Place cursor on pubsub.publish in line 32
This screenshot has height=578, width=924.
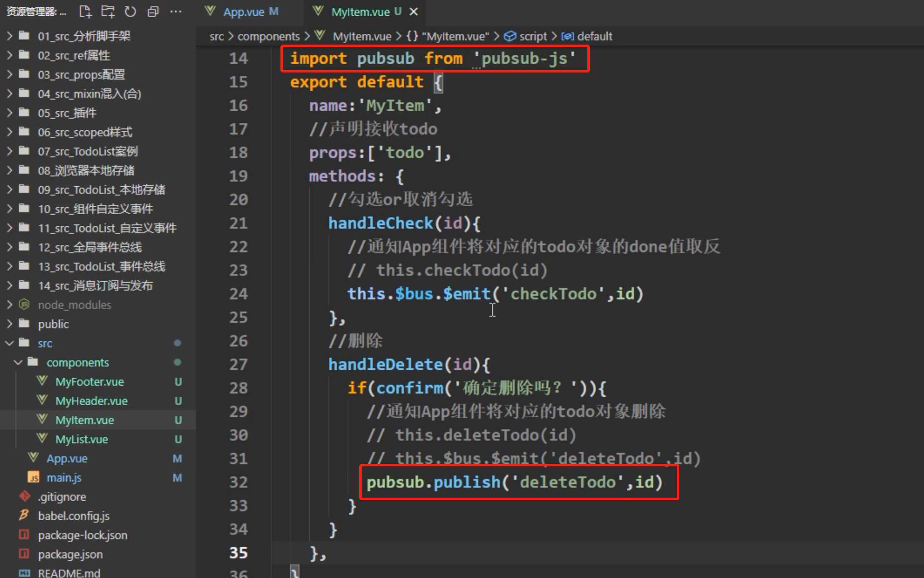(x=434, y=482)
